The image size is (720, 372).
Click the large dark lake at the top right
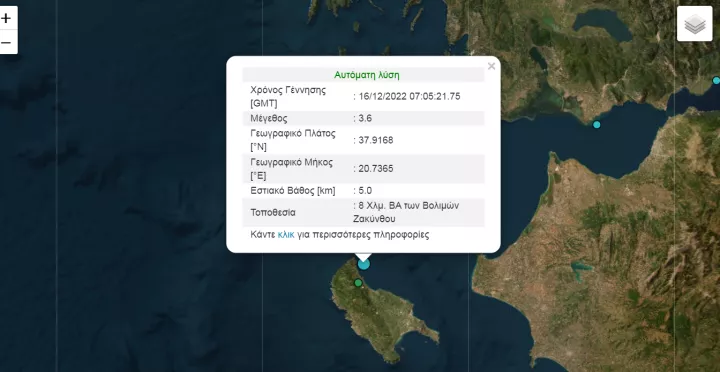tap(602, 24)
